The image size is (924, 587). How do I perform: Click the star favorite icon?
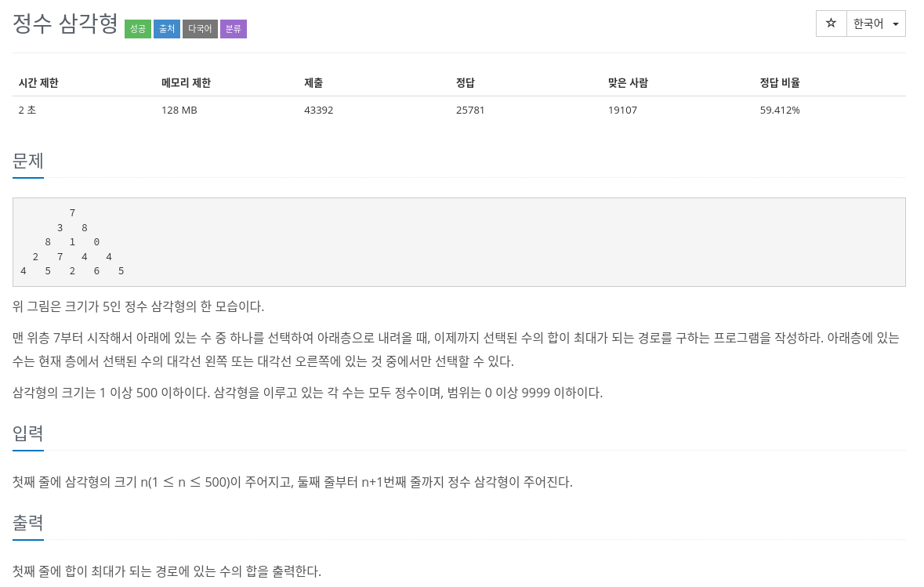coord(831,24)
